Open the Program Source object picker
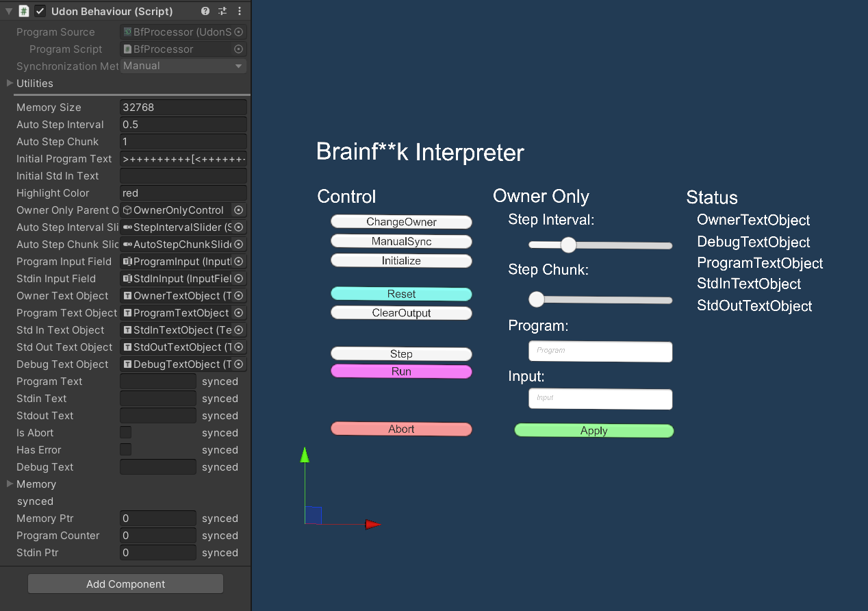Viewport: 868px width, 611px height. tap(239, 32)
